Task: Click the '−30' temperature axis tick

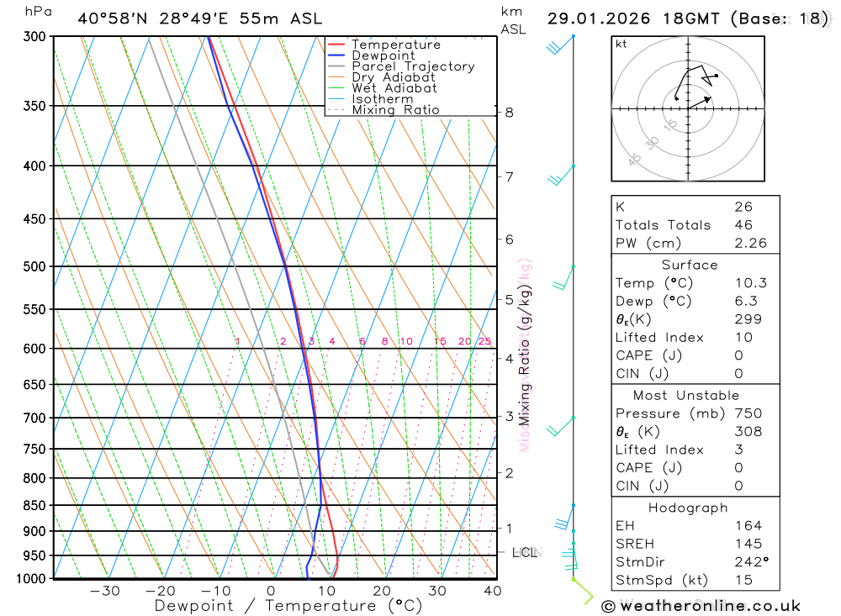Action: (x=104, y=592)
